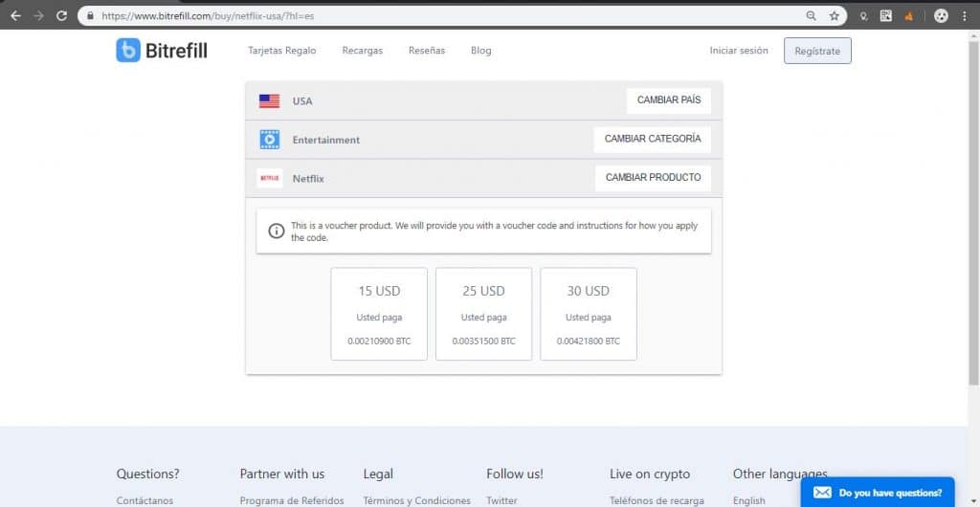Click the USA flag icon
The image size is (980, 507).
tap(269, 101)
